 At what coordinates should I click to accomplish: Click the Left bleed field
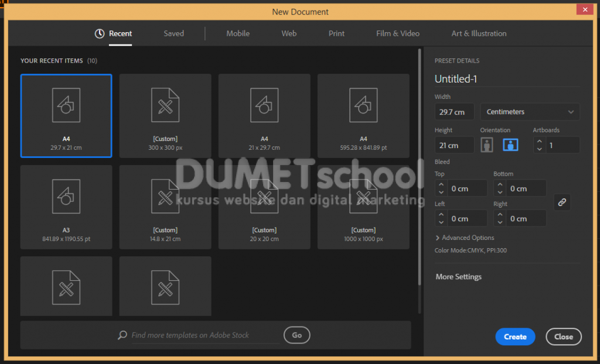[x=467, y=219]
